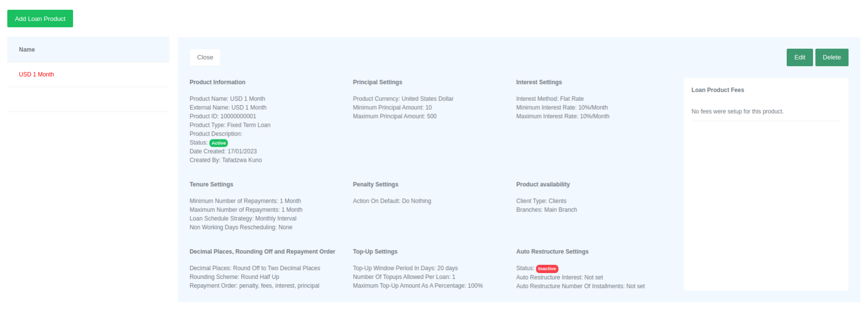Click the Tenure Settings heading

[211, 185]
